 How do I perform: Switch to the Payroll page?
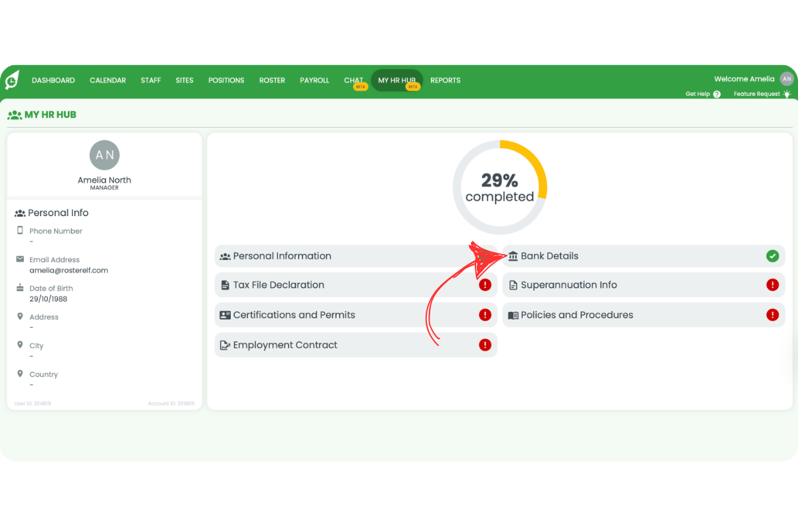point(315,80)
